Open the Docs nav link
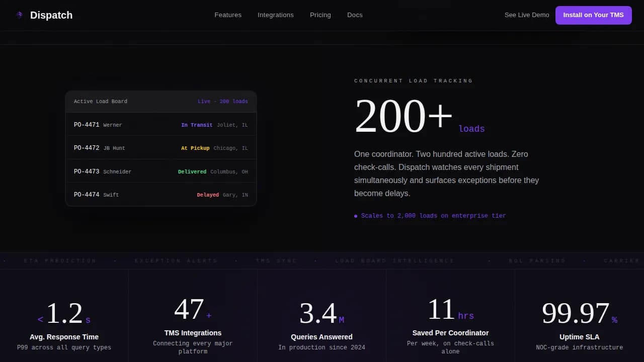644x362 pixels. tap(355, 15)
